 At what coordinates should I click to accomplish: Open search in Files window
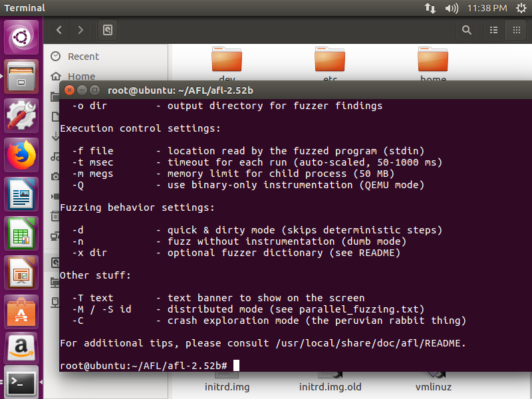pos(467,30)
